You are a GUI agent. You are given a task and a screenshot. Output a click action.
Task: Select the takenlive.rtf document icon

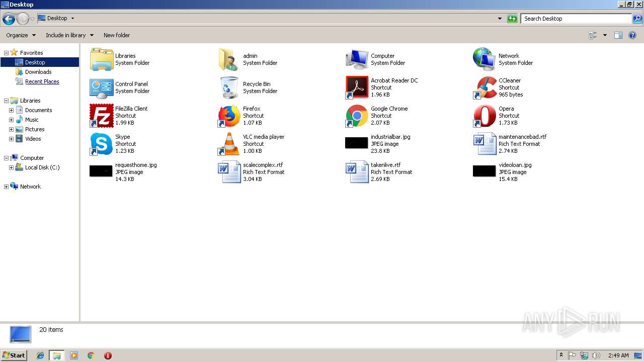coord(357,172)
